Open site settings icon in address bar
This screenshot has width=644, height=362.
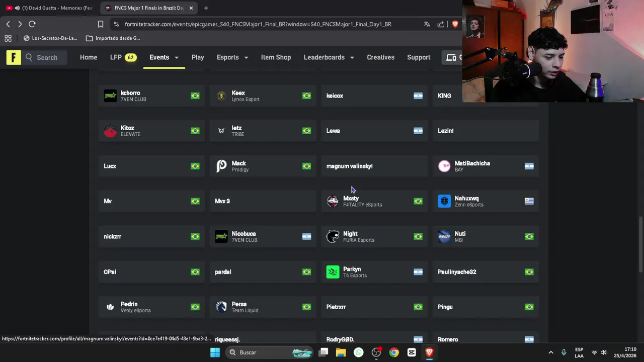(x=116, y=24)
